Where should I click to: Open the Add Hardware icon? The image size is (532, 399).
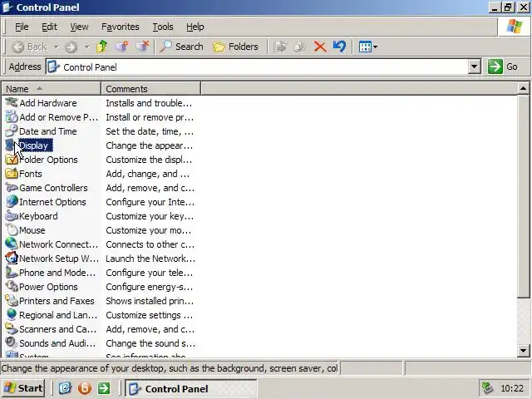(12, 103)
